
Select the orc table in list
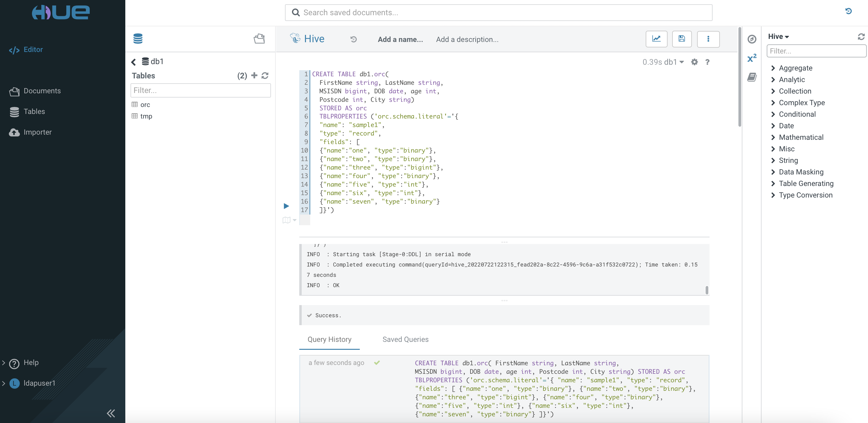coord(145,105)
